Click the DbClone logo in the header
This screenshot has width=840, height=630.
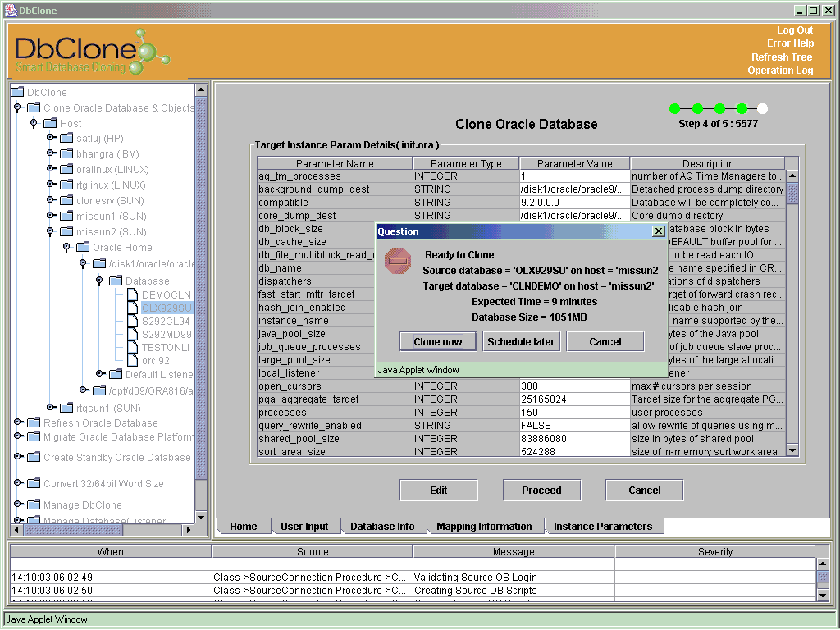(x=91, y=52)
